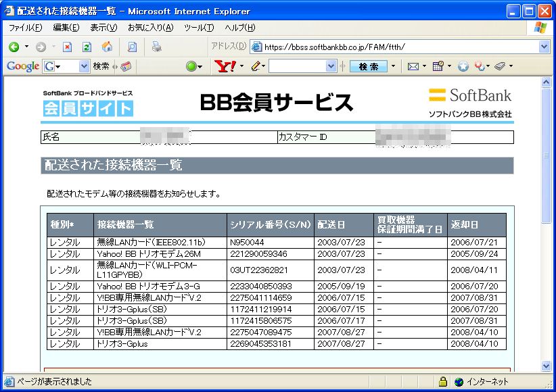This screenshot has width=556, height=392.
Task: Open the Y! logo dropdown arrow
Action: tap(242, 66)
